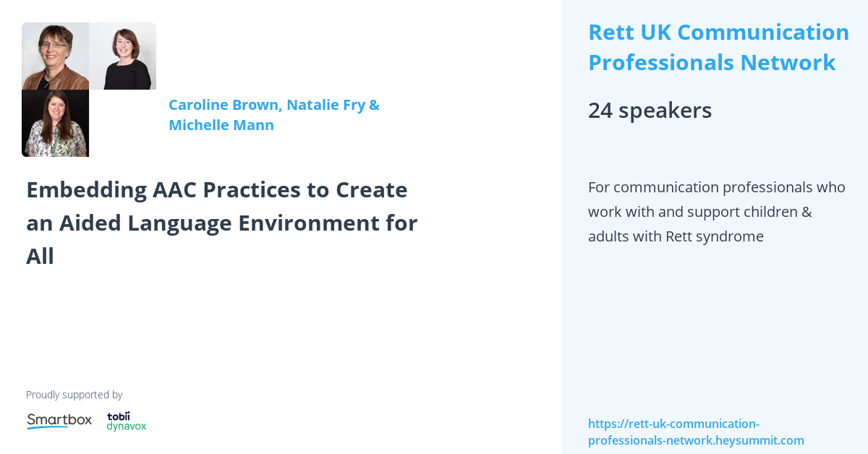Click the blue underline swoosh under Smartbox
This screenshot has width=868, height=454.
click(48, 427)
